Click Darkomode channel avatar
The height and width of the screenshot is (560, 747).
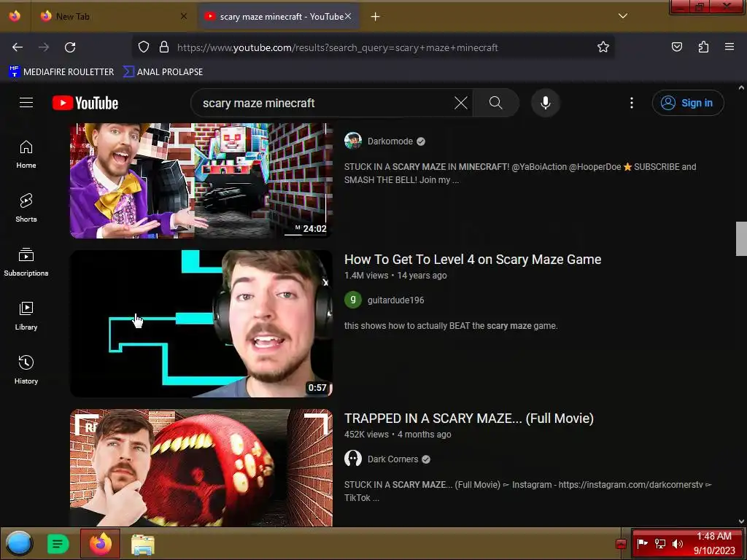[x=353, y=141]
